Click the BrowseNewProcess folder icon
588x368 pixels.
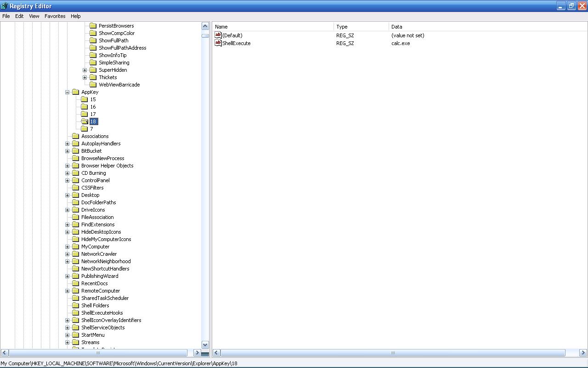tap(76, 158)
